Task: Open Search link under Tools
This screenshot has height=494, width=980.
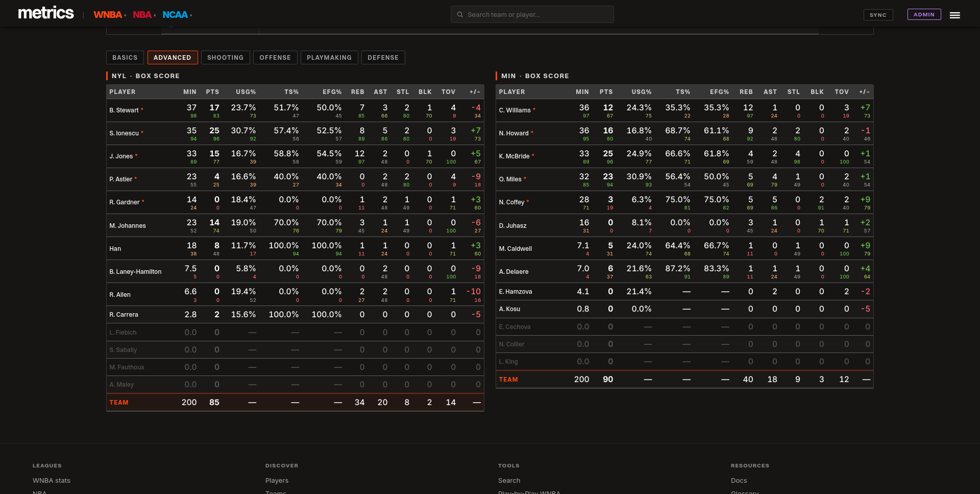Action: pos(509,481)
